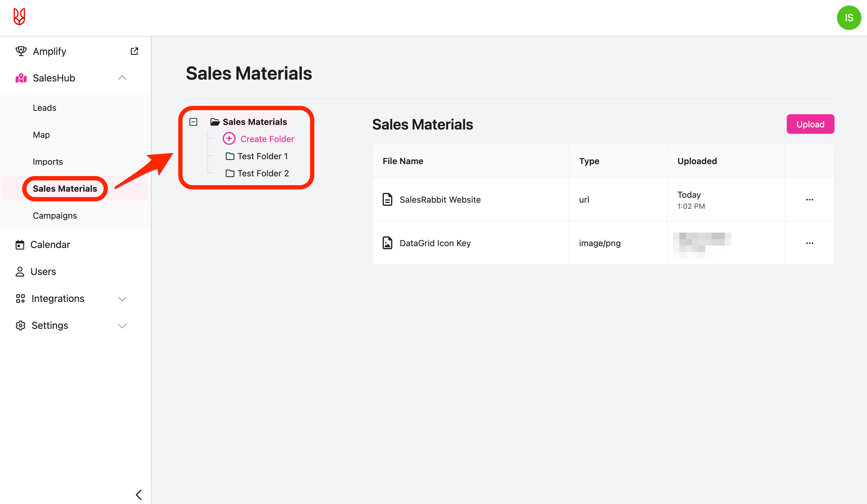Image resolution: width=867 pixels, height=504 pixels.
Task: Open options for SalesRabbit Website row
Action: pos(809,200)
